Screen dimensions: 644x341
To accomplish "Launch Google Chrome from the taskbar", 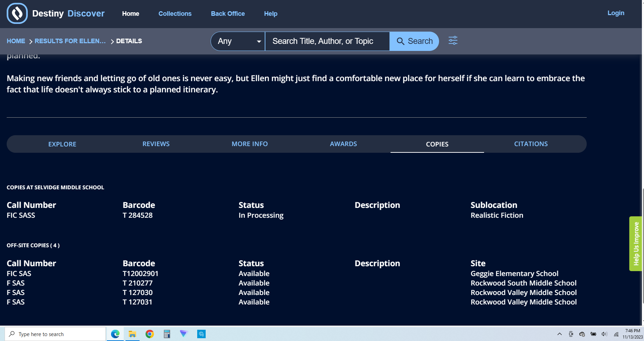I will point(149,334).
